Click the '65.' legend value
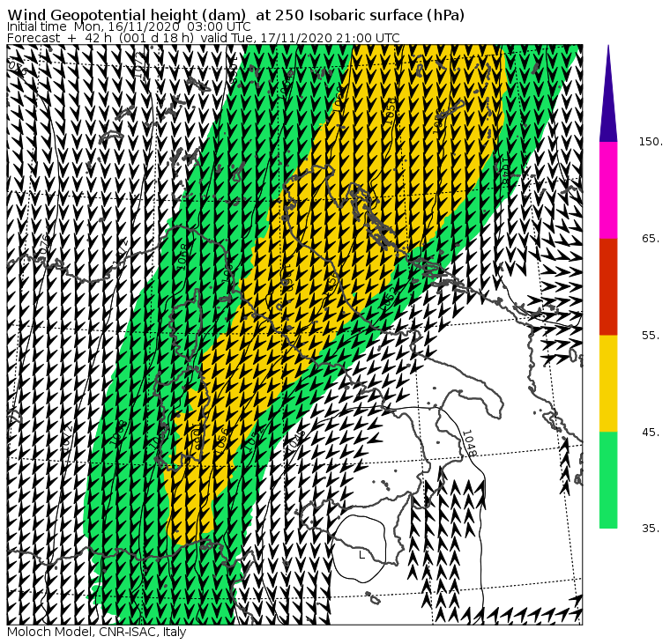Viewport: 670px width, 644px height. click(651, 238)
